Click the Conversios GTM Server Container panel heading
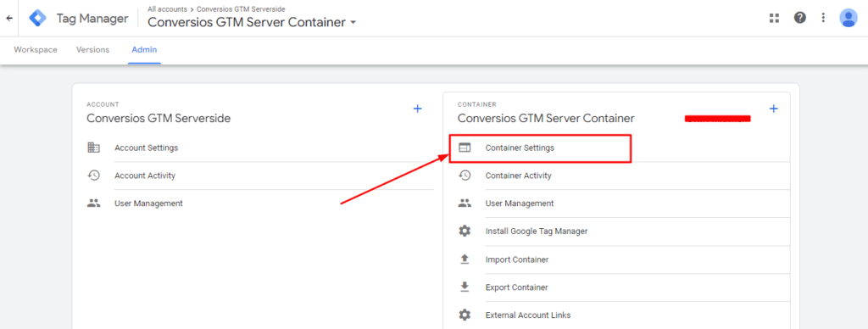The width and height of the screenshot is (868, 329). [546, 118]
